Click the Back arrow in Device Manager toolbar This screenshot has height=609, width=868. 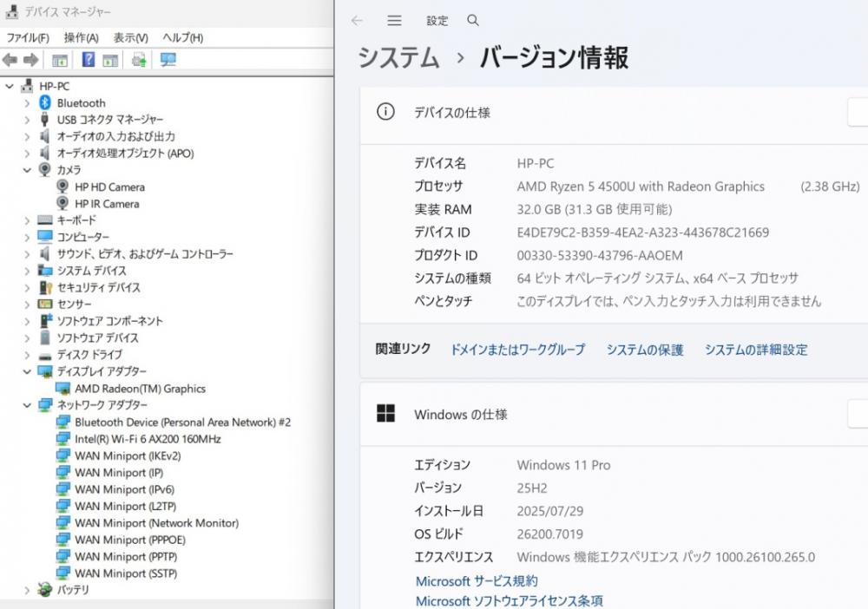[10, 60]
